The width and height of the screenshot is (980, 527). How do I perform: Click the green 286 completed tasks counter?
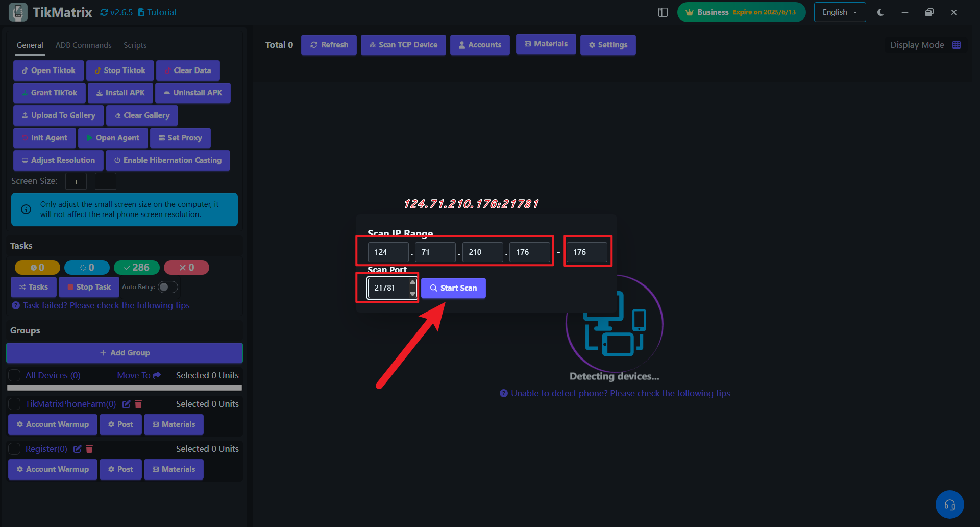click(137, 268)
